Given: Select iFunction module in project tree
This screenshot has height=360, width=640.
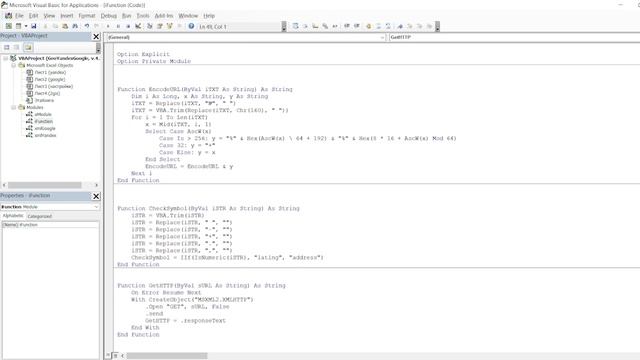Looking at the screenshot, I should tap(44, 121).
